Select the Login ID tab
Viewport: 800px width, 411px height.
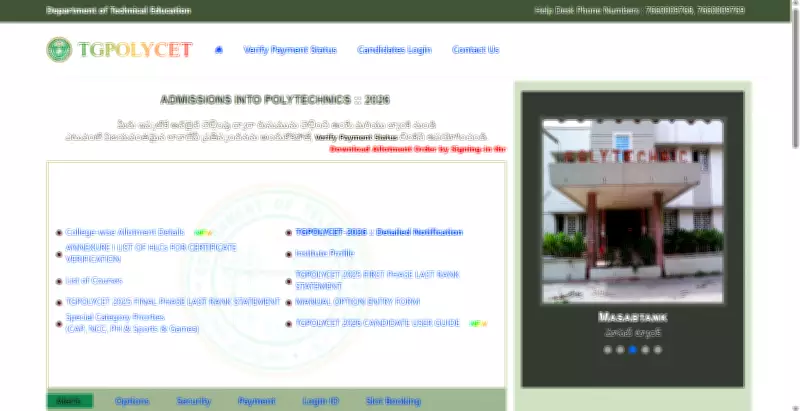pos(320,401)
